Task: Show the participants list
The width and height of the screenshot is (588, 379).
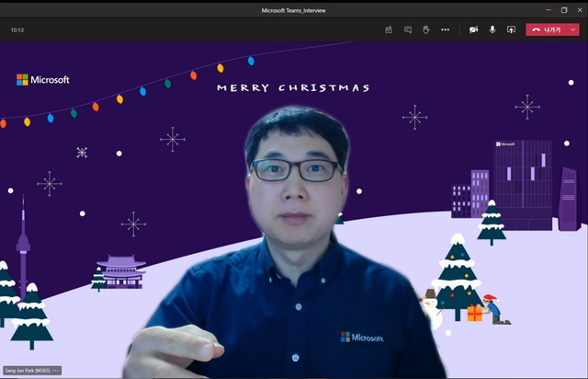Action: pos(390,29)
